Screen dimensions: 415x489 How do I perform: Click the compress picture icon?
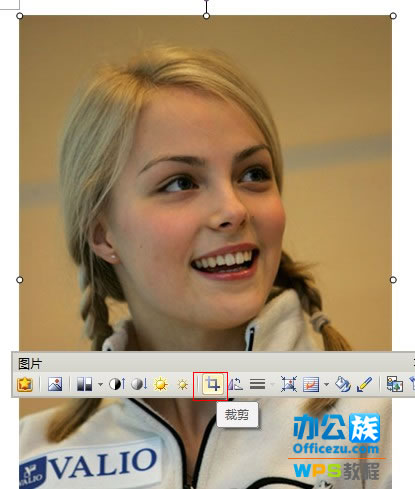(289, 384)
